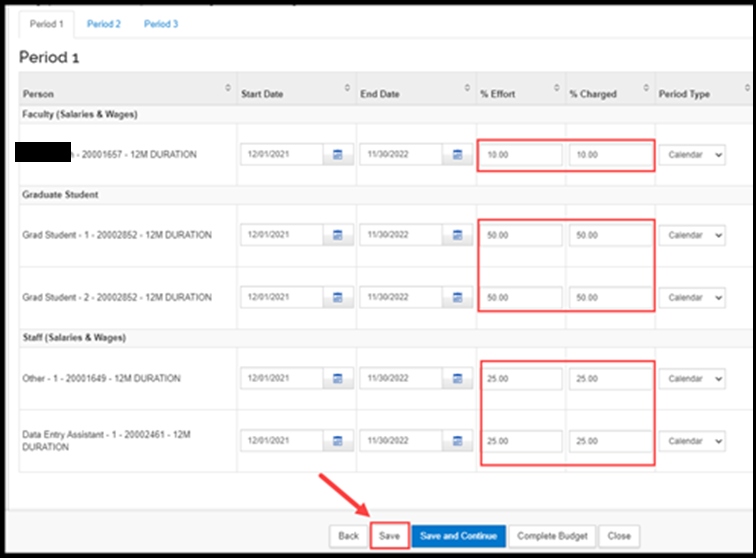Expand Period Type dropdown for Grad Student 1

[x=692, y=235]
